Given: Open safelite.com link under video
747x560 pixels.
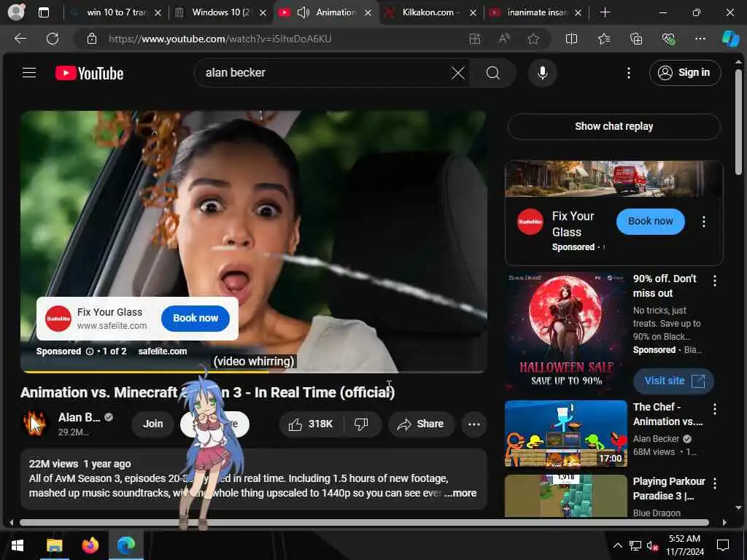Looking at the screenshot, I should pos(163,351).
